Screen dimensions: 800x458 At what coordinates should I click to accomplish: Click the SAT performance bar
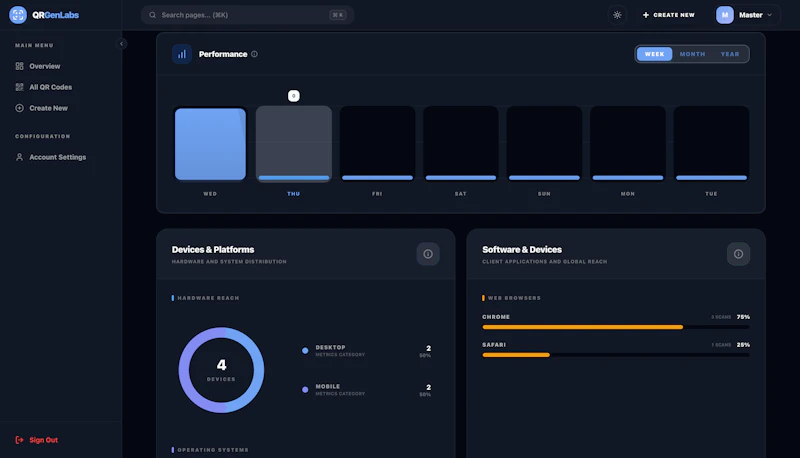pos(461,144)
